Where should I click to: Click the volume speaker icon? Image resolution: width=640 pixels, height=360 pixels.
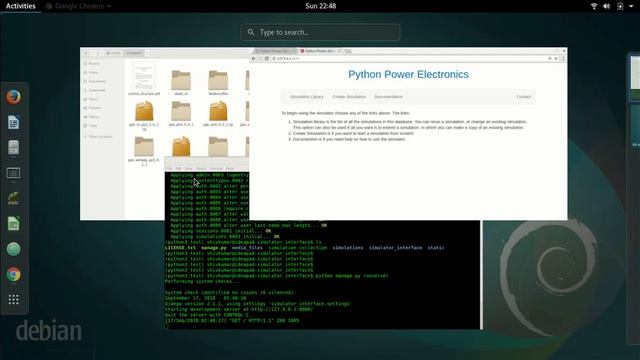coord(607,6)
